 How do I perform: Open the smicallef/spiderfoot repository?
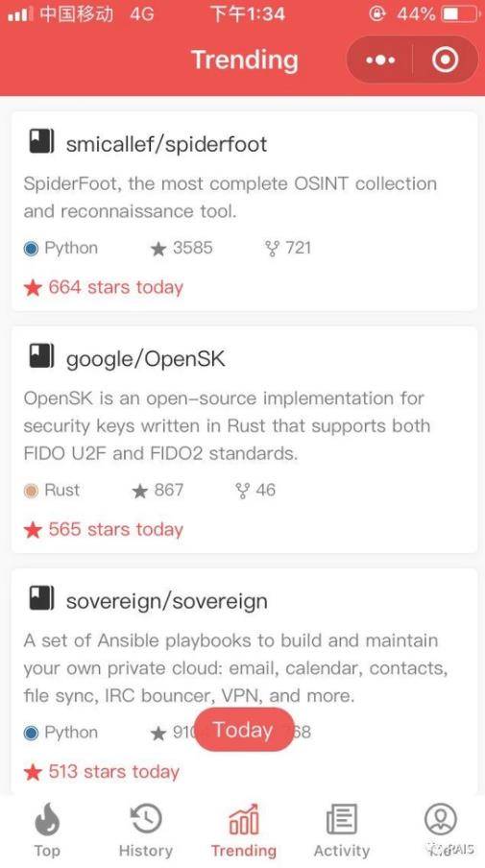pyautogui.click(x=167, y=144)
